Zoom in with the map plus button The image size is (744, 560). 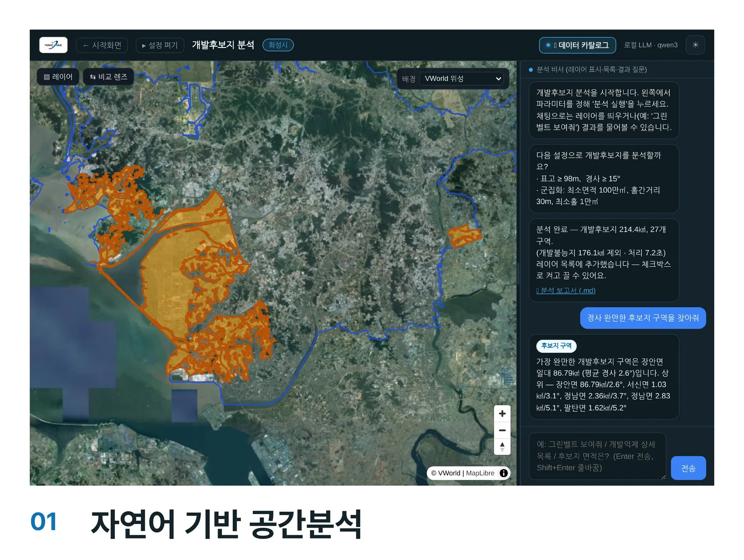(502, 413)
